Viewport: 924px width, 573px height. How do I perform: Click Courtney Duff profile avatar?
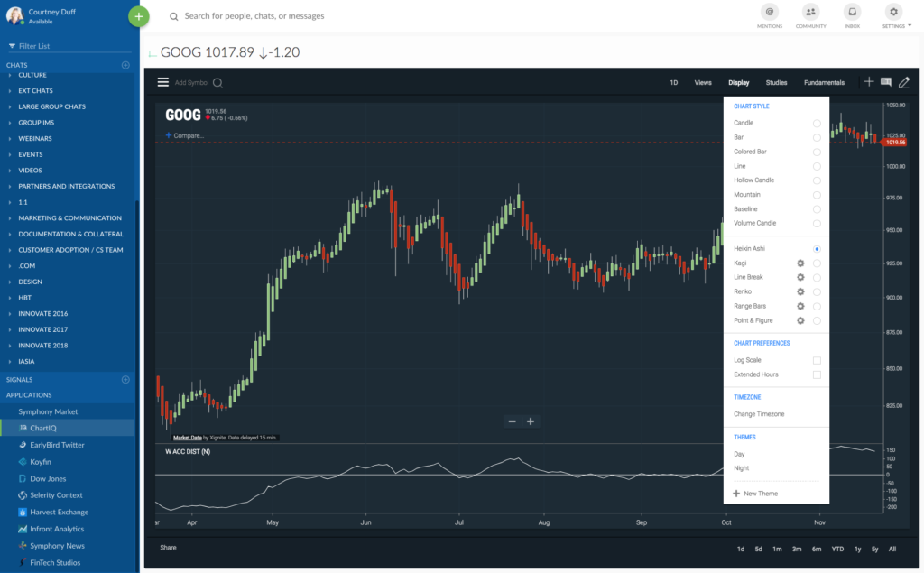pyautogui.click(x=14, y=16)
